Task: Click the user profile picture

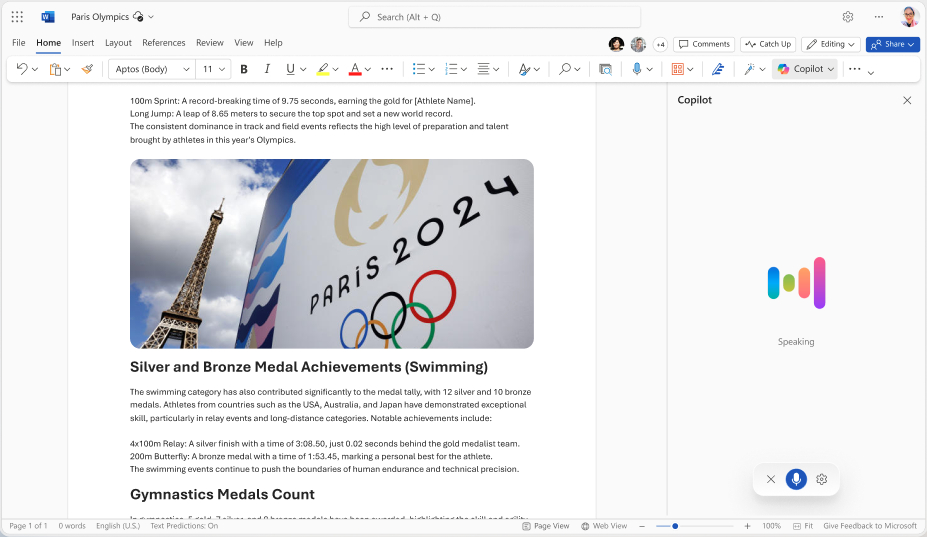Action: [909, 17]
